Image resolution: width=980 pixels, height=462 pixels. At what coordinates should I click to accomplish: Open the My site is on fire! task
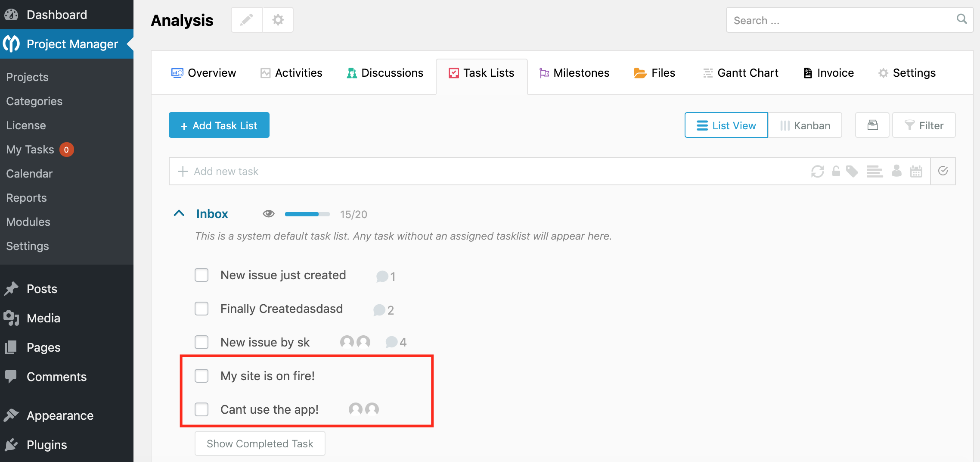pyautogui.click(x=267, y=376)
